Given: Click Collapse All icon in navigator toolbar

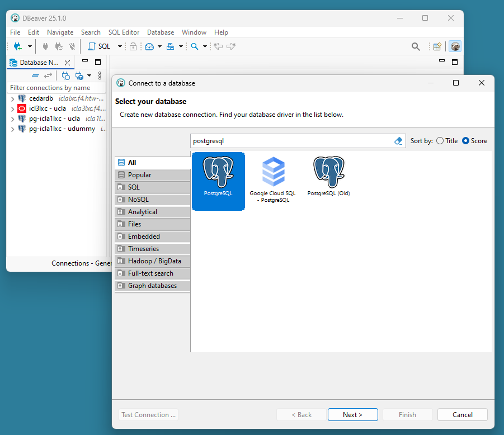Looking at the screenshot, I should pyautogui.click(x=35, y=76).
